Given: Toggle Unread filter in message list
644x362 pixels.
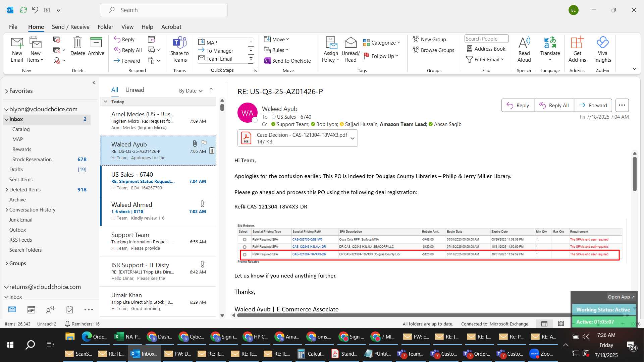Looking at the screenshot, I should [135, 89].
